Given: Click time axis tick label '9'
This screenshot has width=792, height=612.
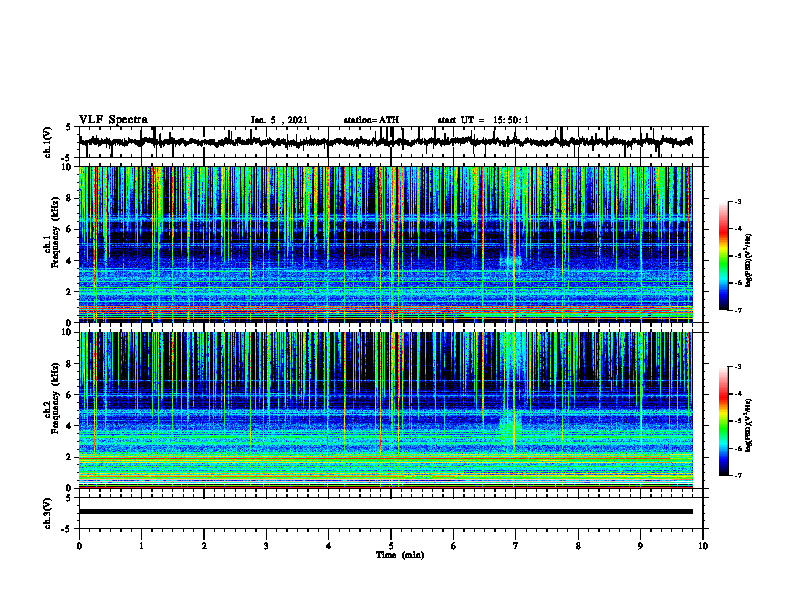Looking at the screenshot, I should (640, 546).
